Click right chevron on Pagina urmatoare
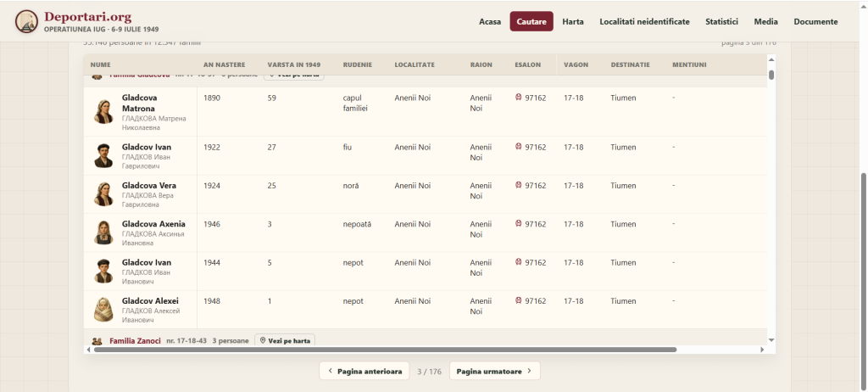Image resolution: width=868 pixels, height=392 pixels. (529, 371)
